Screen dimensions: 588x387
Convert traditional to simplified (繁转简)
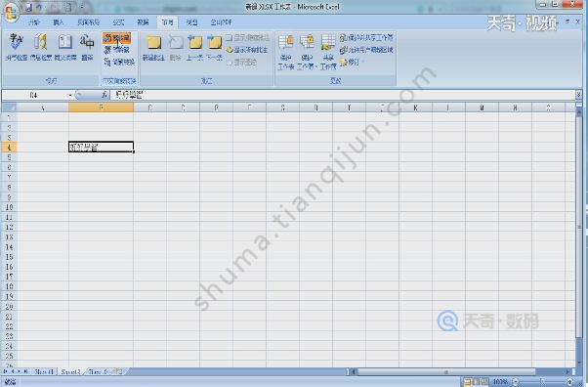click(x=116, y=38)
